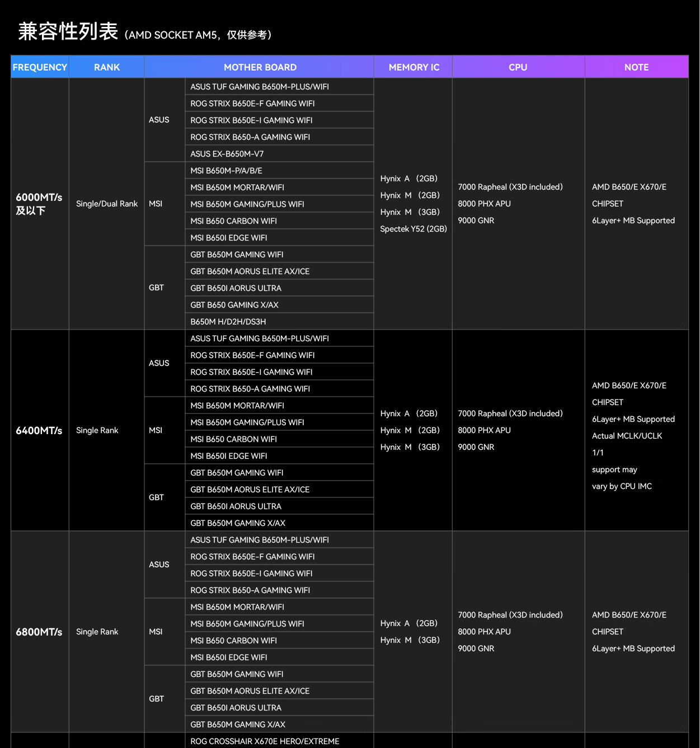This screenshot has width=700, height=748.
Task: Click GBT B650M GAMING X/AX in 6800MT/s section
Action: click(279, 724)
